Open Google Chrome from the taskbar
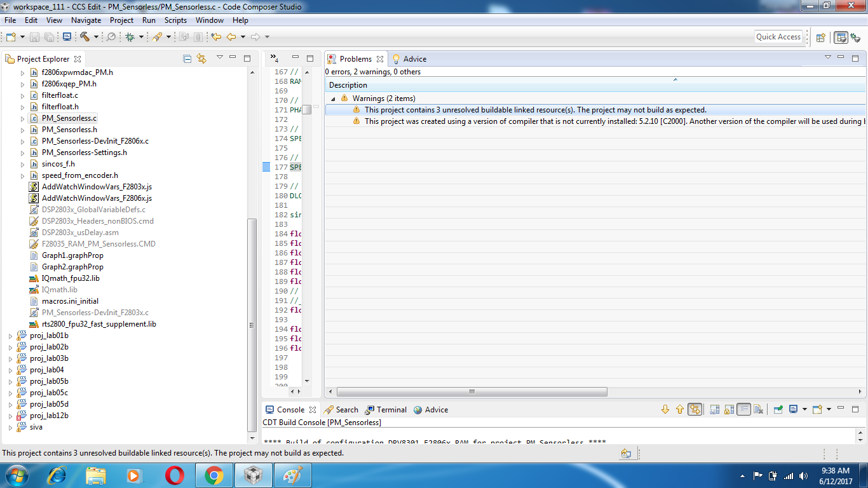Viewport: 868px width, 488px height. pyautogui.click(x=214, y=475)
